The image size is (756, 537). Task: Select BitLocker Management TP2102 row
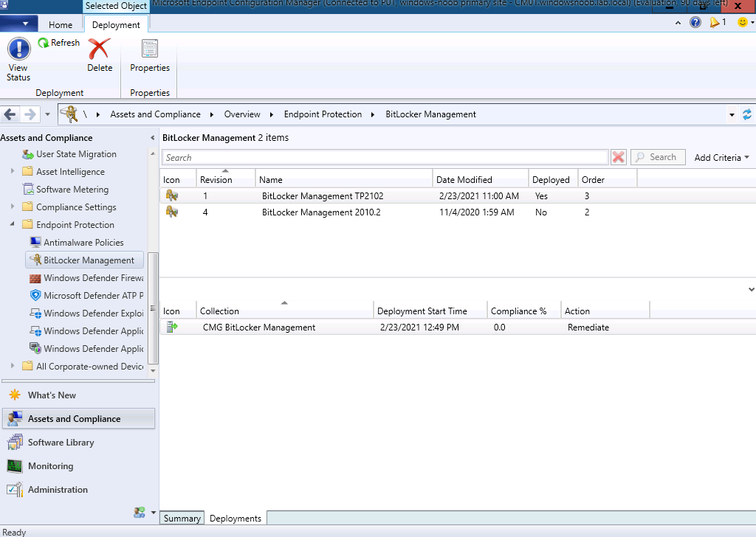[x=458, y=196]
